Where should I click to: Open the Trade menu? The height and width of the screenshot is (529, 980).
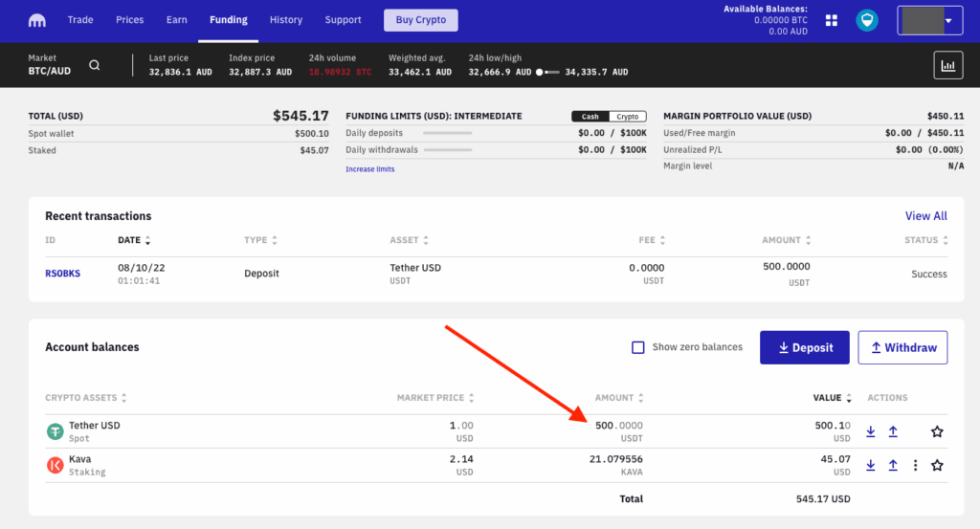coord(80,20)
